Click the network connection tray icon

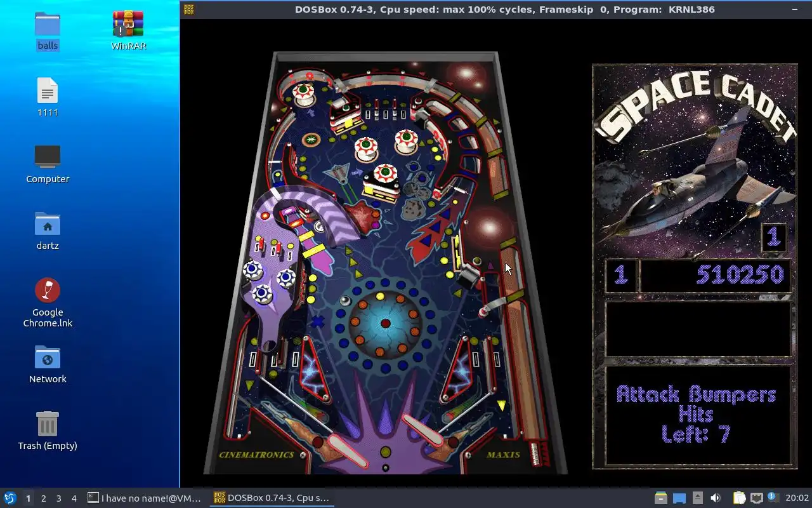coord(756,498)
